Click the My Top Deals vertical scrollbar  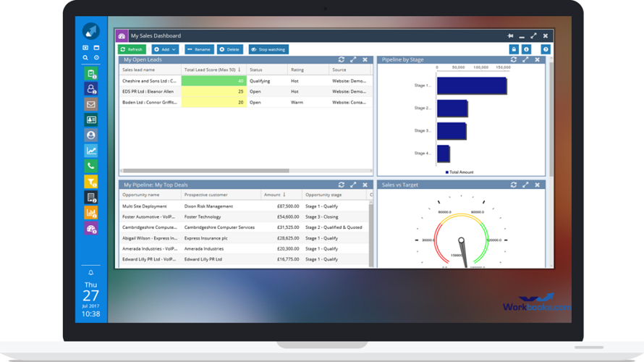point(371,234)
